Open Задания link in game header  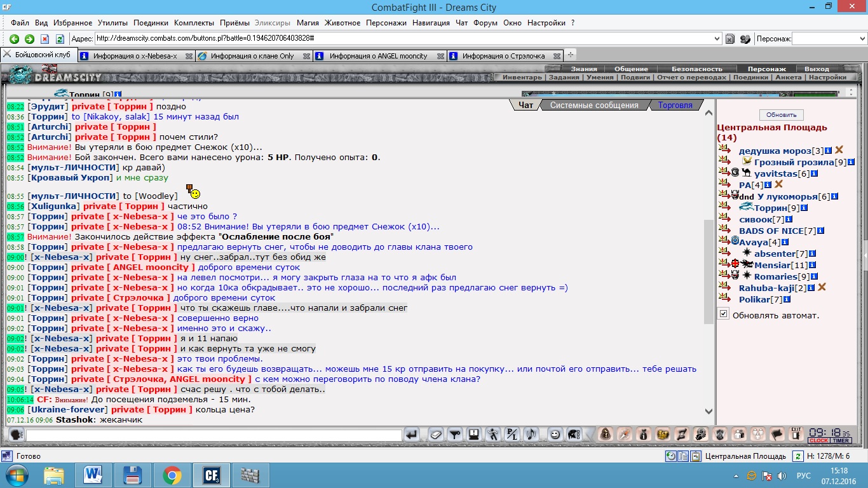pos(564,78)
